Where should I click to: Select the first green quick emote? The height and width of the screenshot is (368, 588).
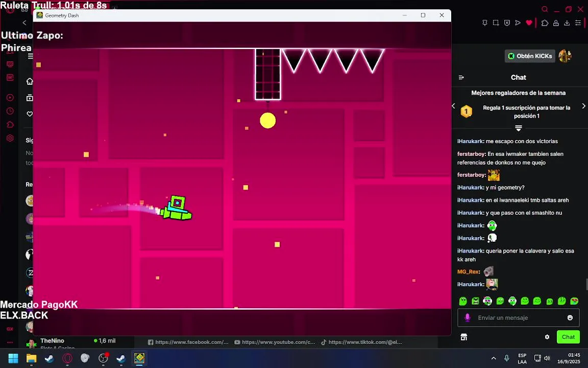pyautogui.click(x=463, y=301)
